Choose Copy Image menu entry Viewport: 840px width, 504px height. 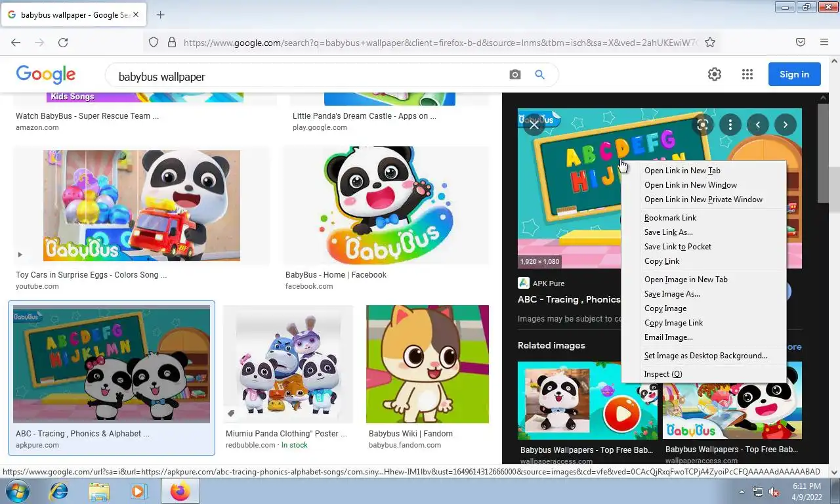click(703, 308)
